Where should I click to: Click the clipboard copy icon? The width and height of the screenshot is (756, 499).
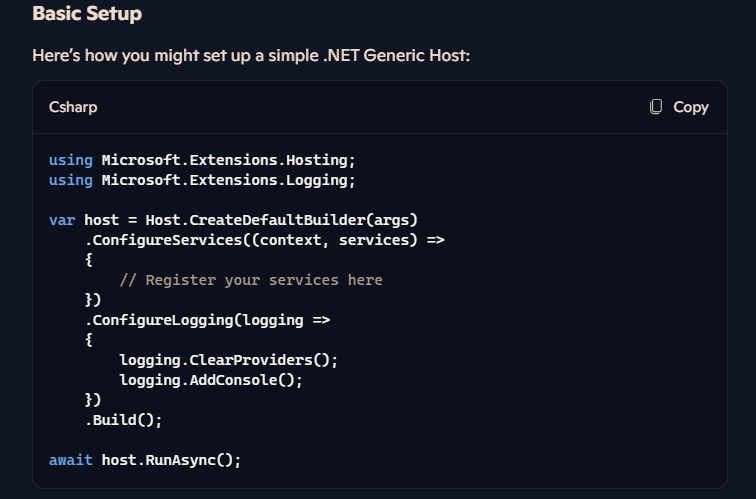(656, 107)
